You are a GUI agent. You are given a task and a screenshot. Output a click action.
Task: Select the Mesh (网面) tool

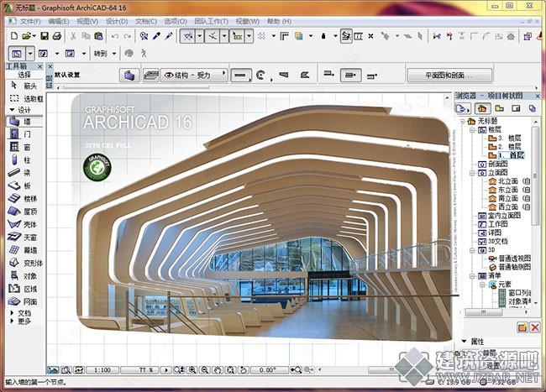tap(24, 301)
